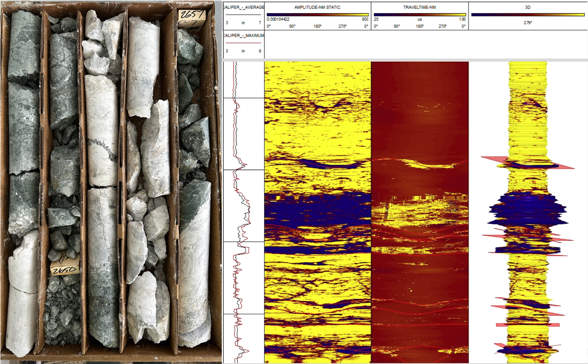Viewport: 588px width, 364px height.
Task: Click the 2650 depth marker in core photo
Action: tap(65, 267)
